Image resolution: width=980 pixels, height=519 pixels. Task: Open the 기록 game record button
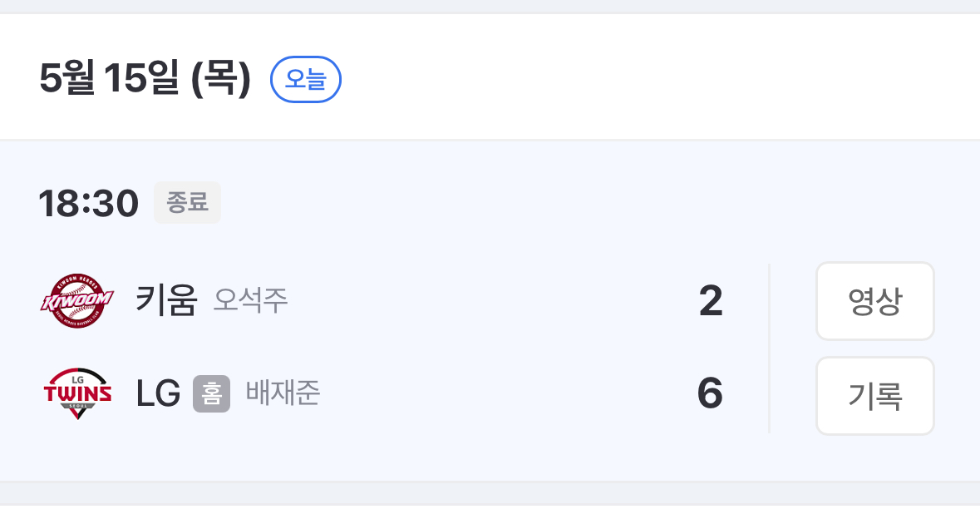point(874,396)
